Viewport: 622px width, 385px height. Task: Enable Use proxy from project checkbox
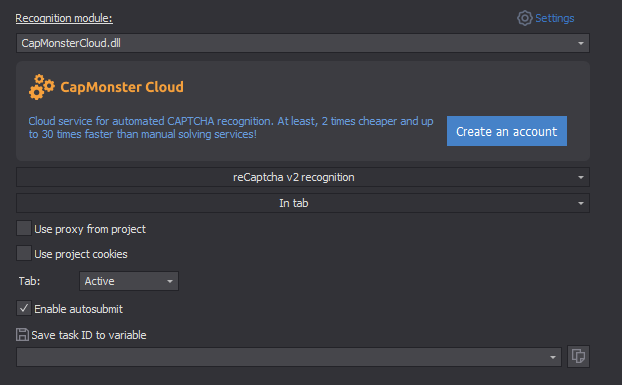click(24, 228)
